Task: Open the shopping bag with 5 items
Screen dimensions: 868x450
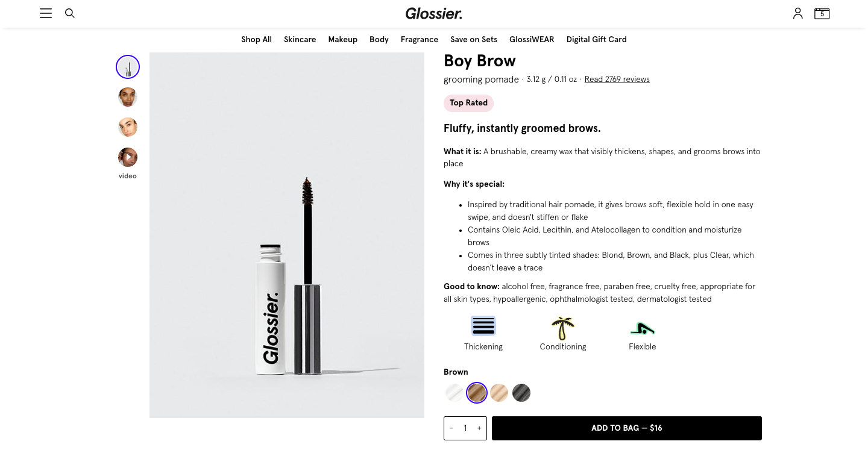Action: [822, 13]
